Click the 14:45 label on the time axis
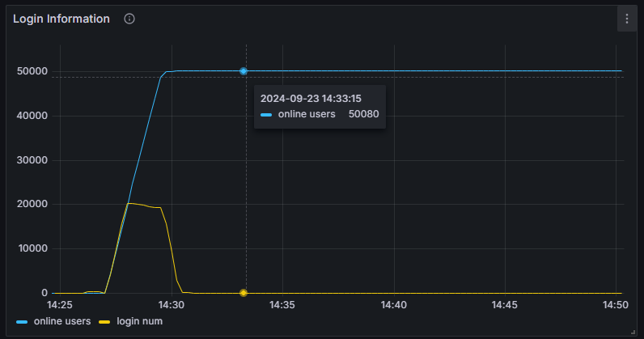The height and width of the screenshot is (339, 644). (505, 306)
